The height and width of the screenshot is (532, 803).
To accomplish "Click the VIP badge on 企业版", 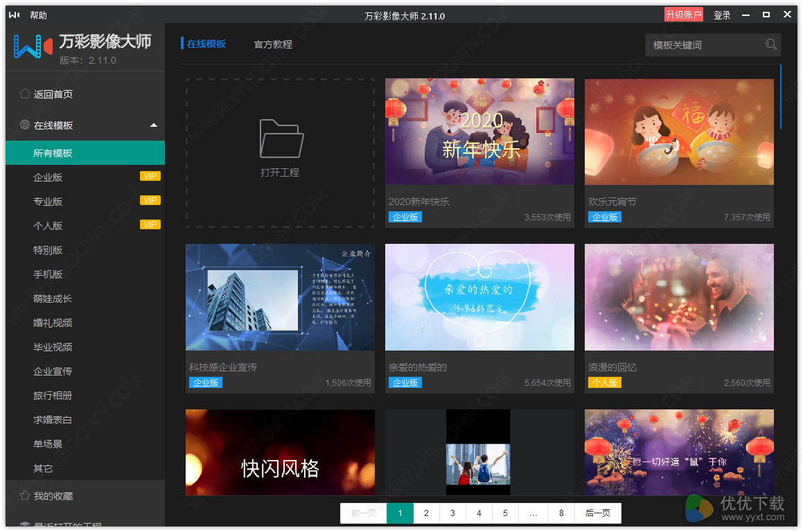I will 150,177.
